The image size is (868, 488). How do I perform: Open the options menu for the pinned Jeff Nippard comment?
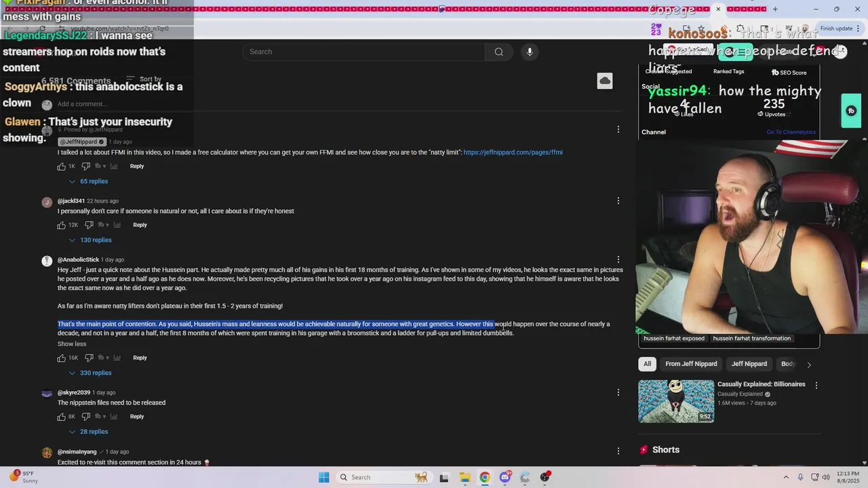(x=618, y=129)
